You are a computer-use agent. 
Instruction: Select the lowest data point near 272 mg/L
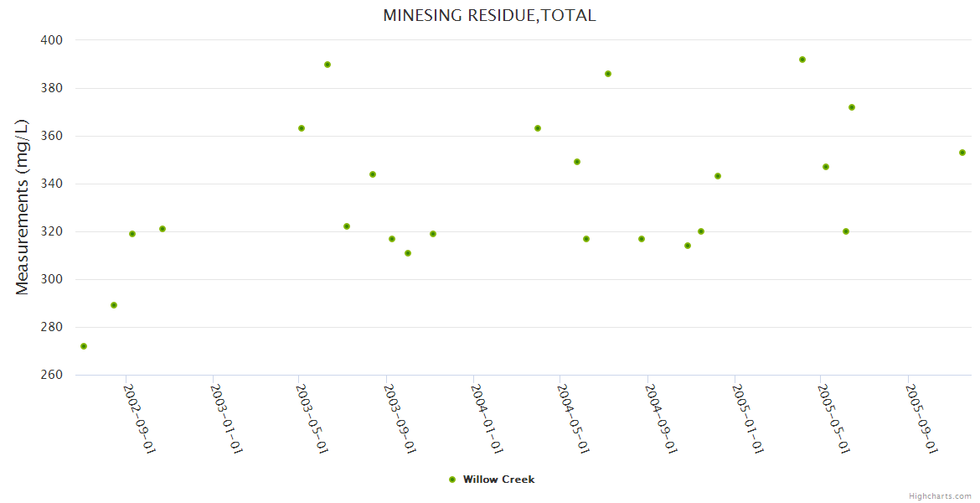(84, 346)
